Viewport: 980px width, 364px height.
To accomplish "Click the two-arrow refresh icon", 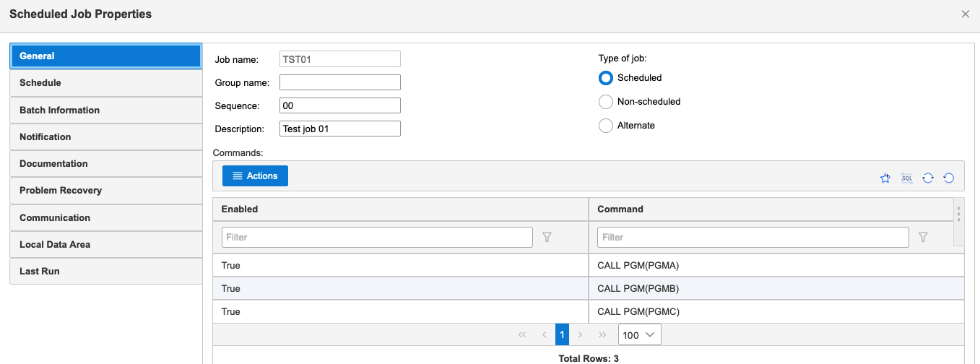I will 928,178.
